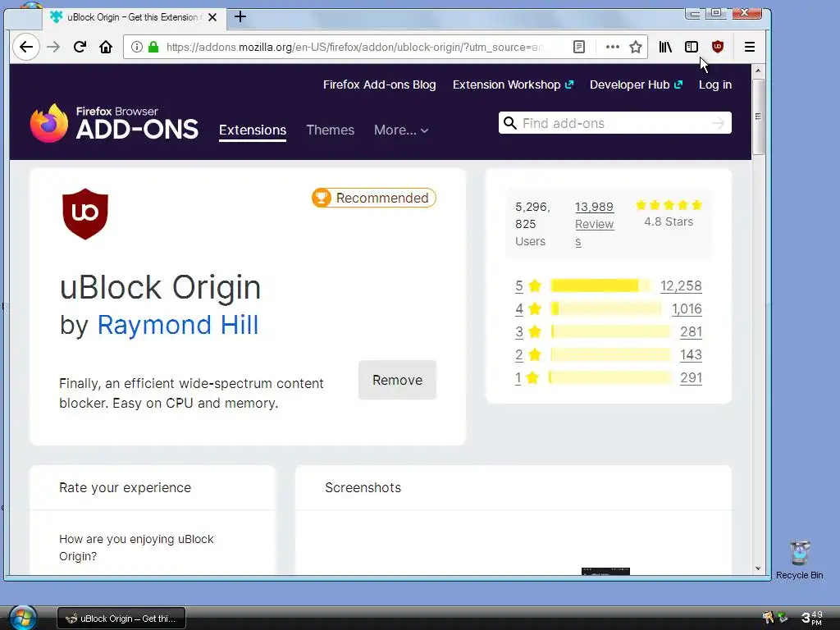Filter reviews by 1 star row
Screen dimensions: 840x630
[x=608, y=377]
